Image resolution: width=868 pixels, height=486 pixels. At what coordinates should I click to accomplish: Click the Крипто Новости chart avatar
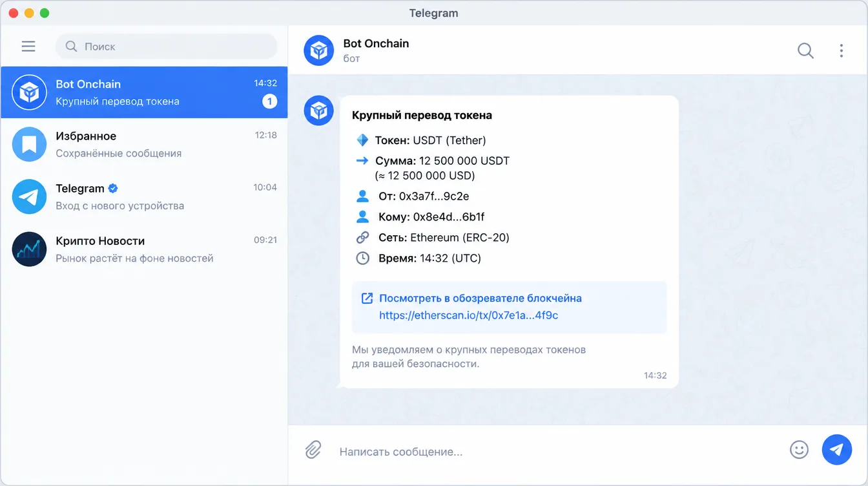[x=29, y=249]
